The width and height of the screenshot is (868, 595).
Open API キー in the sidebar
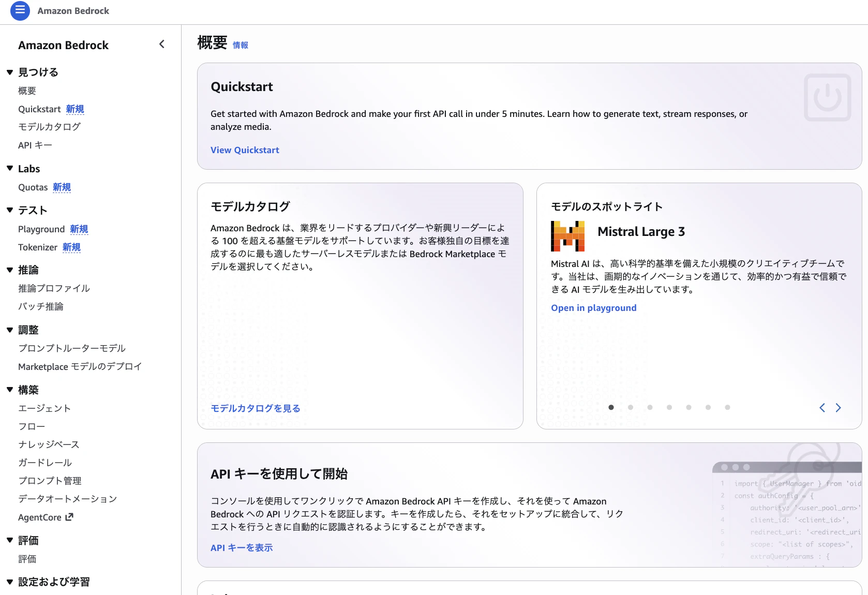point(35,145)
